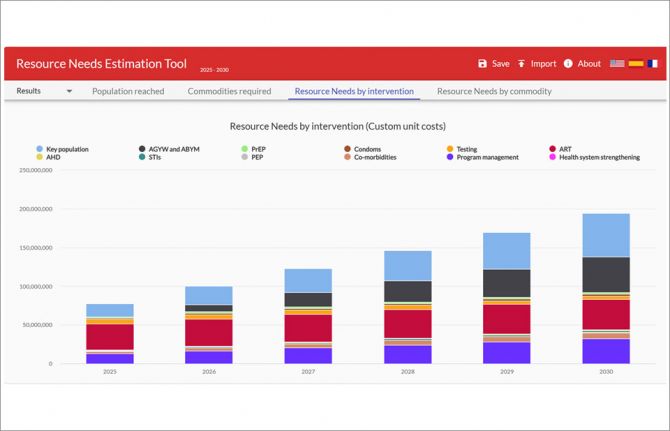
Task: Toggle AGYW and ABYM legend series
Action: pyautogui.click(x=169, y=149)
